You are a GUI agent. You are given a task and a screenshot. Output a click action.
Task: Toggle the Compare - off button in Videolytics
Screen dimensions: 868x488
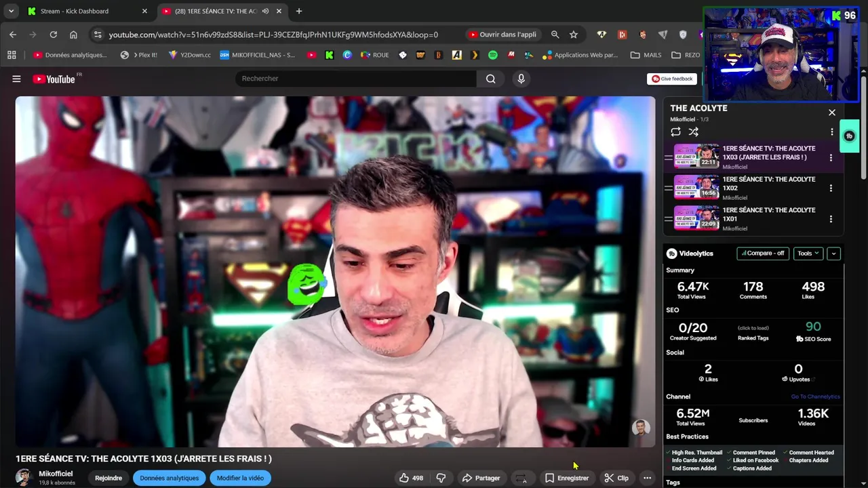click(763, 253)
